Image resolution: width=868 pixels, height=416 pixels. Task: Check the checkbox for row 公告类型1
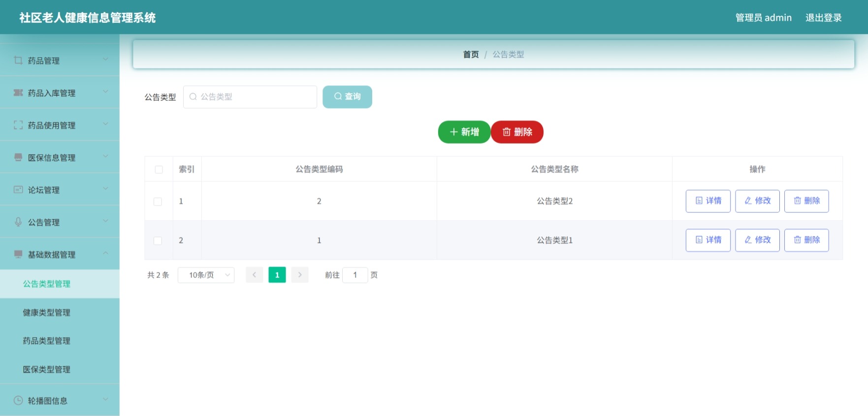tap(158, 241)
